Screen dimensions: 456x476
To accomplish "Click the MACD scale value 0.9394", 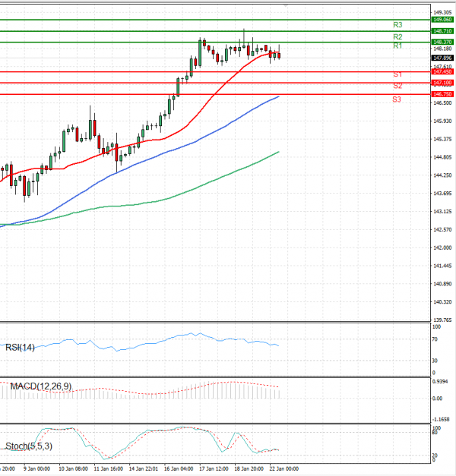I will [x=440, y=382].
